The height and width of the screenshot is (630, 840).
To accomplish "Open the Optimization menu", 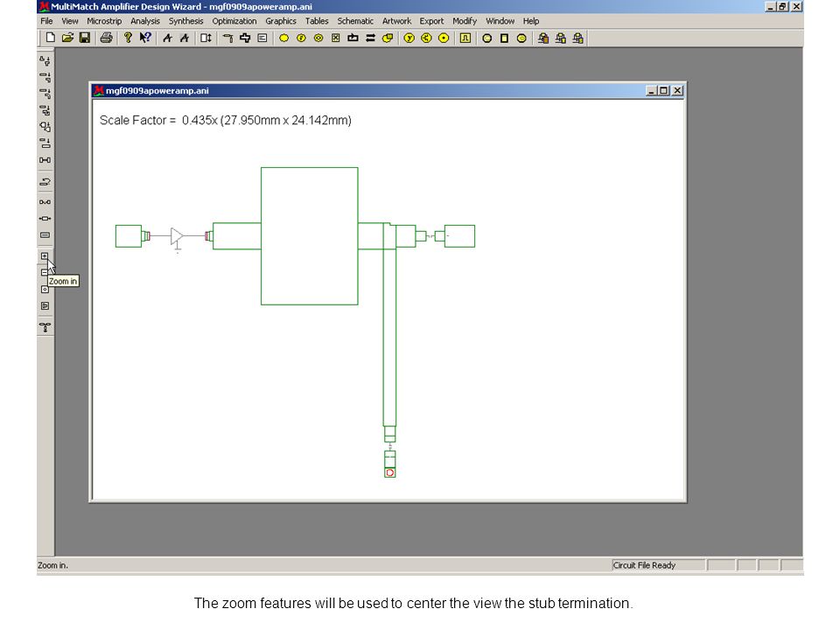I will (x=234, y=21).
